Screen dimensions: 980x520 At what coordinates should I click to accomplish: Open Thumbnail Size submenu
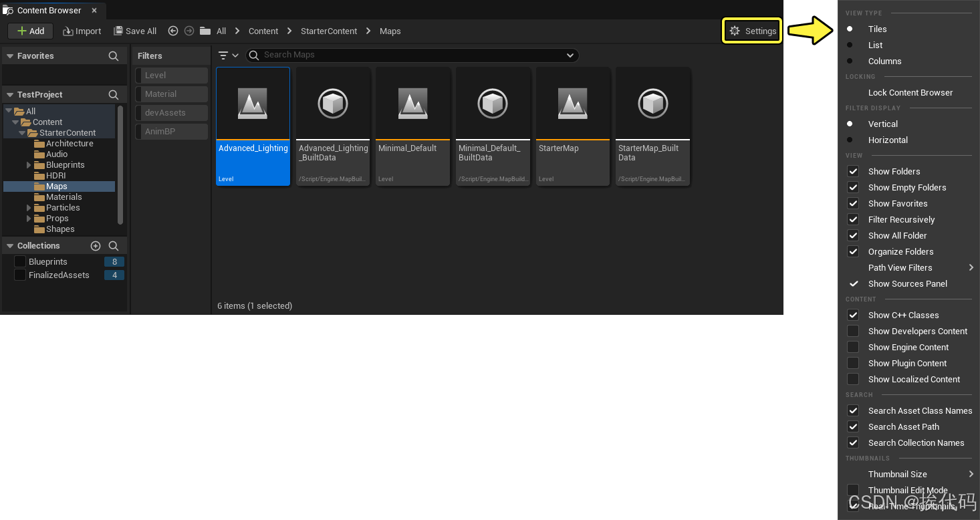click(908, 475)
